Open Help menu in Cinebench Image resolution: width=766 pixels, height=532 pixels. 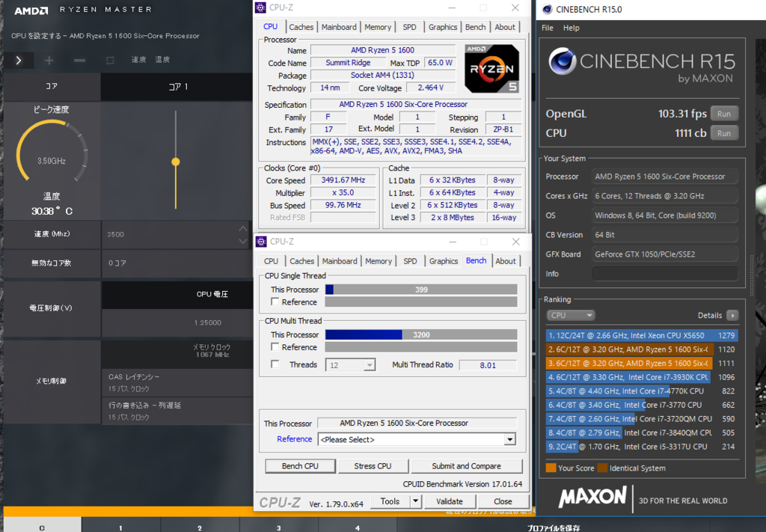coord(571,28)
